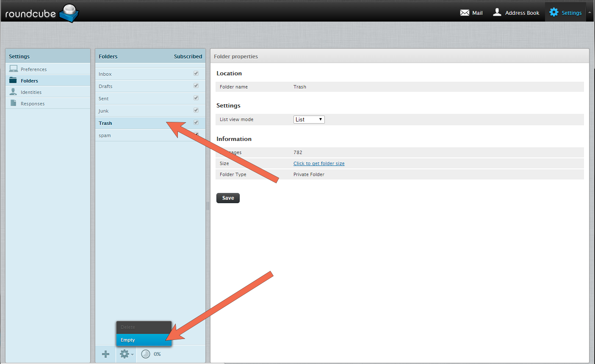Click the 0% quota indicator
The width and height of the screenshot is (595, 364).
tap(151, 354)
